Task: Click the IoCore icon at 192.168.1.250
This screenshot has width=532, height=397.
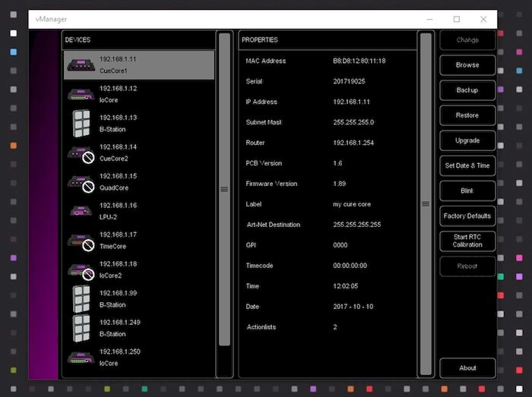Action: [81, 358]
